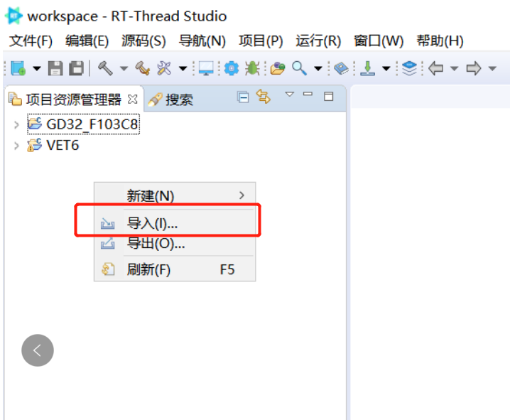Open the 运行(R) menu

(318, 41)
